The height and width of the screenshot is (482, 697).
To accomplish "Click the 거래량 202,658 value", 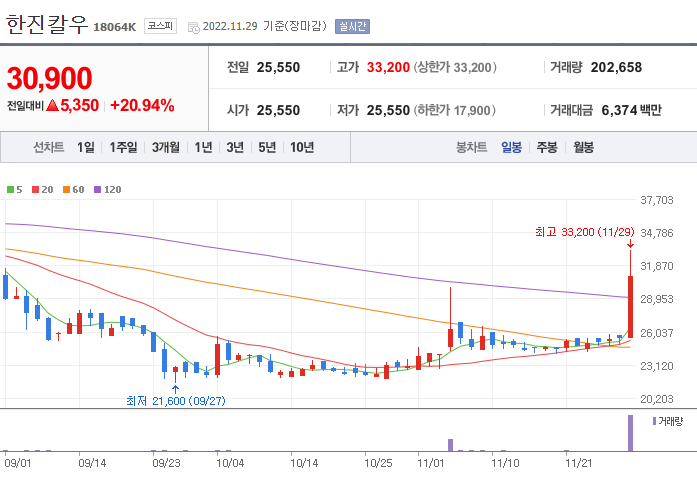I will pos(616,67).
